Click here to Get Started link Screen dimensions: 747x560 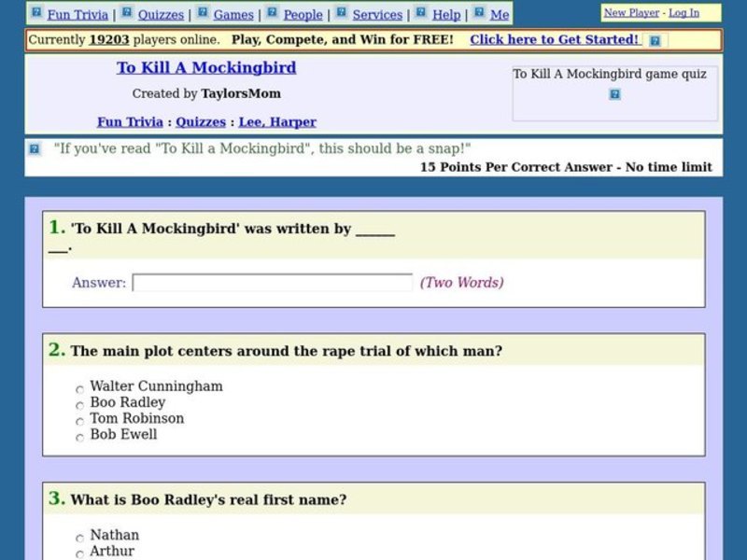pyautogui.click(x=557, y=40)
